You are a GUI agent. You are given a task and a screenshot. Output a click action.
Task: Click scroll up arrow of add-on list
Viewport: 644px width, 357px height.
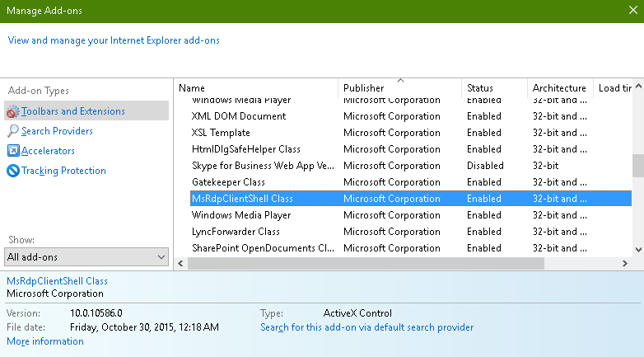[x=638, y=87]
